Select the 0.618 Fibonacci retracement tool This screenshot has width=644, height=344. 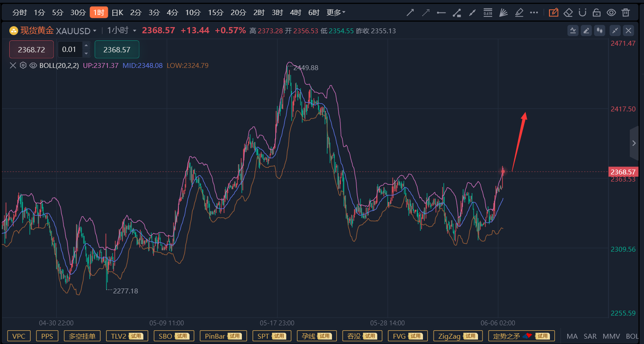tap(488, 12)
